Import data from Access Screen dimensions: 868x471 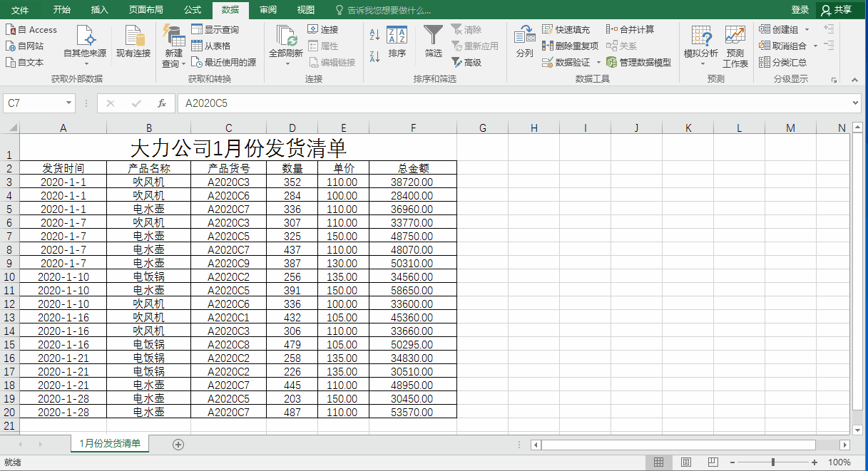[31, 30]
